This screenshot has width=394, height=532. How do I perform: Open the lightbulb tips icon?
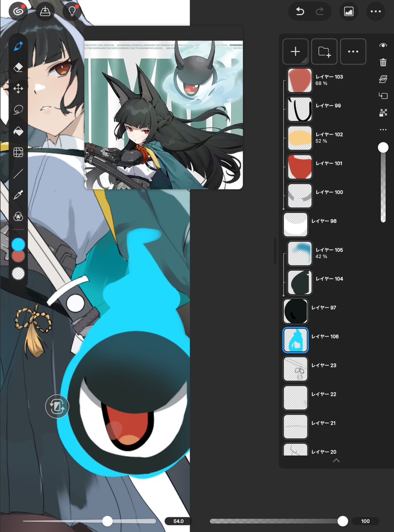(72, 12)
